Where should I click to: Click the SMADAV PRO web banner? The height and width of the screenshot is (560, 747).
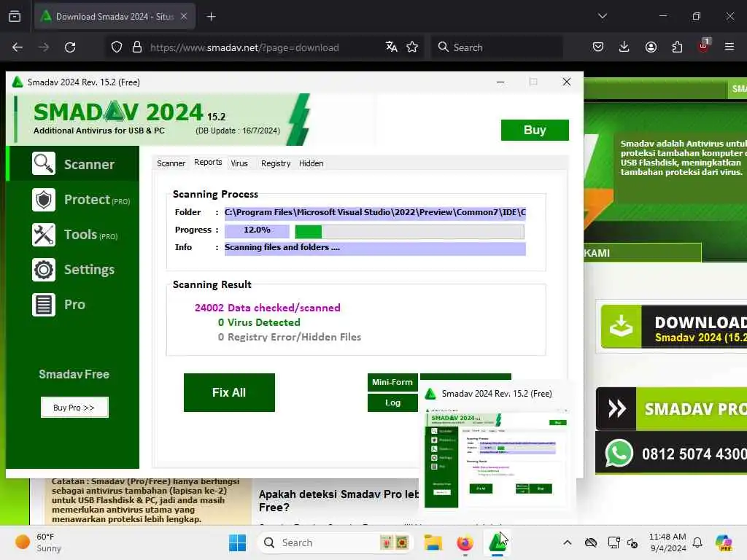pyautogui.click(x=671, y=408)
